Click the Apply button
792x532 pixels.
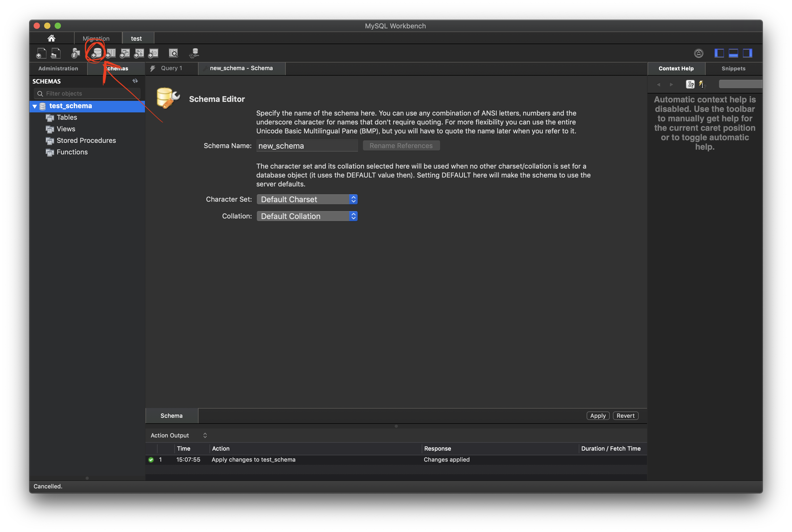click(x=598, y=416)
